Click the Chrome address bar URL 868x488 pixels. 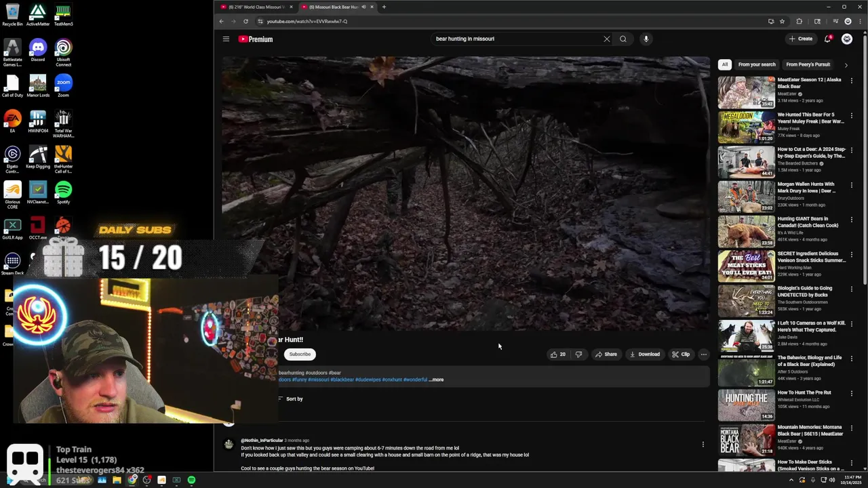pyautogui.click(x=307, y=21)
